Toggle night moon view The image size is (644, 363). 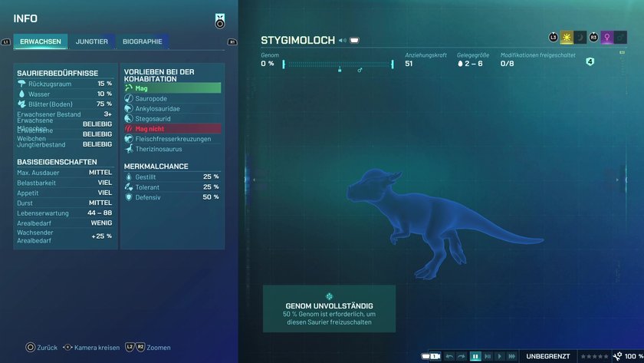580,38
